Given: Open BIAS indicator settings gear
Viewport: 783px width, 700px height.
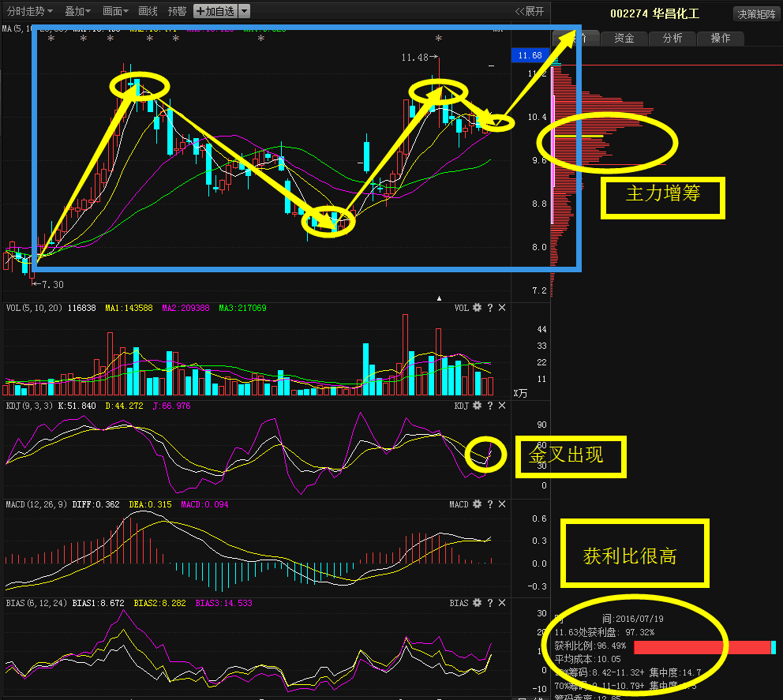Looking at the screenshot, I should [477, 603].
